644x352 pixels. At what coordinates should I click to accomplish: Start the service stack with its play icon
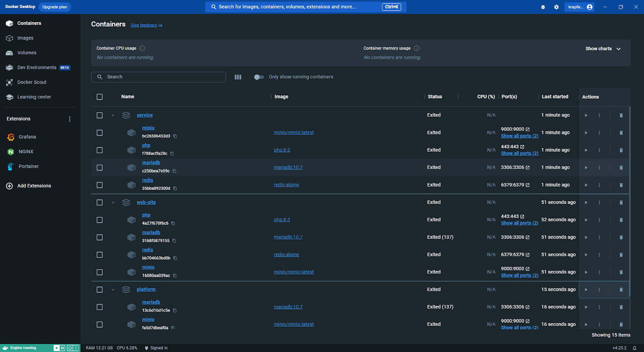click(x=586, y=115)
